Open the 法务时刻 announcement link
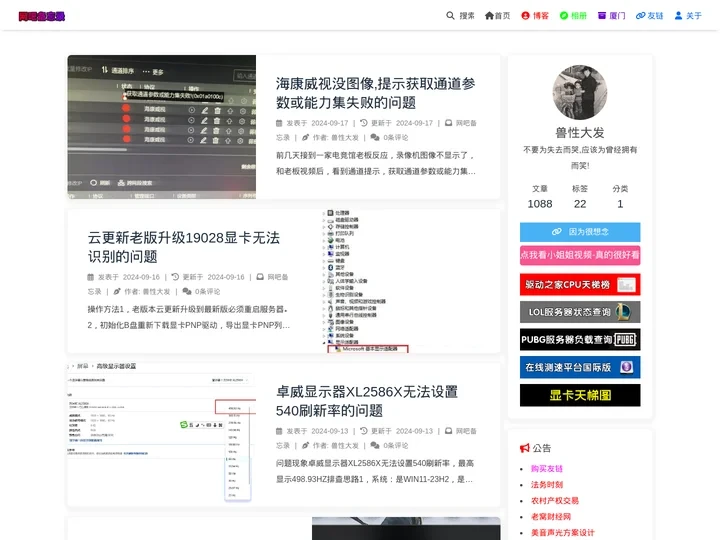The height and width of the screenshot is (540, 720). (546, 485)
